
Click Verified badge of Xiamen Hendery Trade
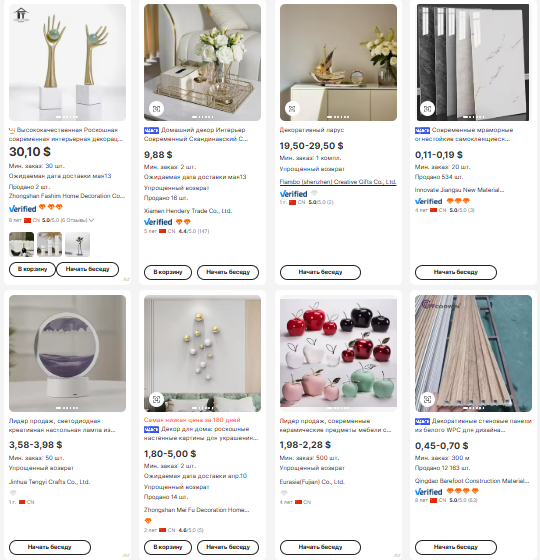click(158, 222)
